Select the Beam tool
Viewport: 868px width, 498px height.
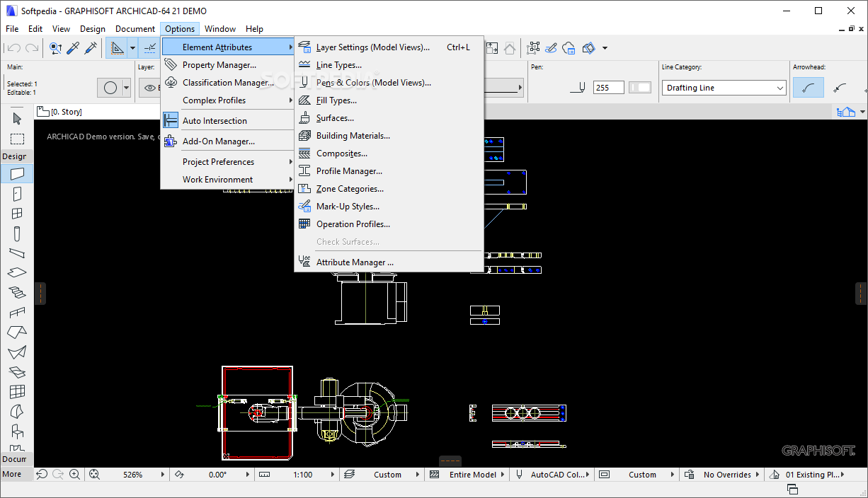17,253
